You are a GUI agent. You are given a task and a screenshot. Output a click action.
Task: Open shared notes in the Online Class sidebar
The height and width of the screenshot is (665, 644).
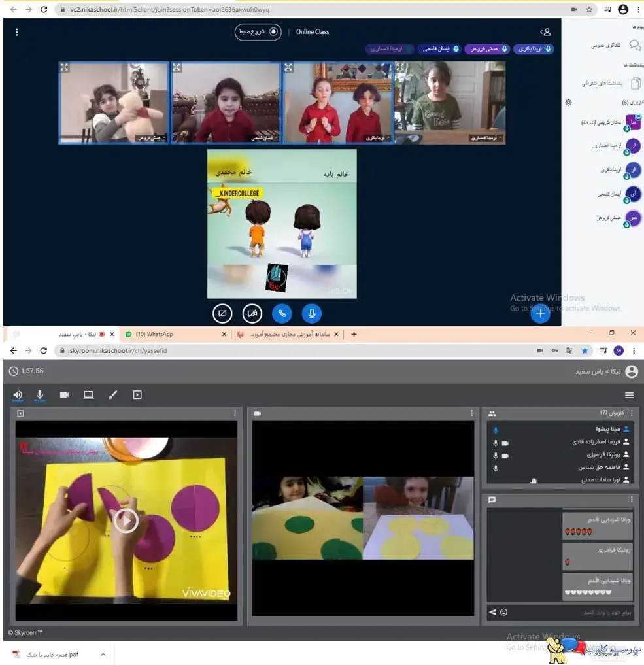[611, 83]
